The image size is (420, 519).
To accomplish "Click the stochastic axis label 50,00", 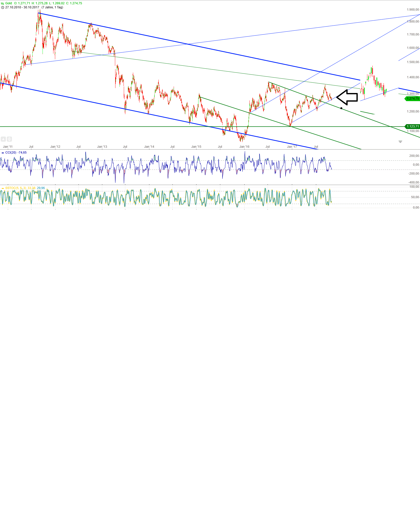I will pos(415,197).
